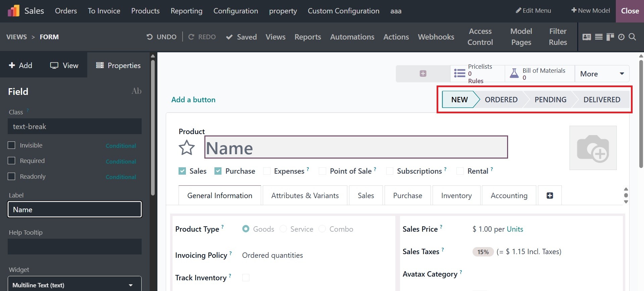Click New Model button
The width and height of the screenshot is (644, 291).
591,11
